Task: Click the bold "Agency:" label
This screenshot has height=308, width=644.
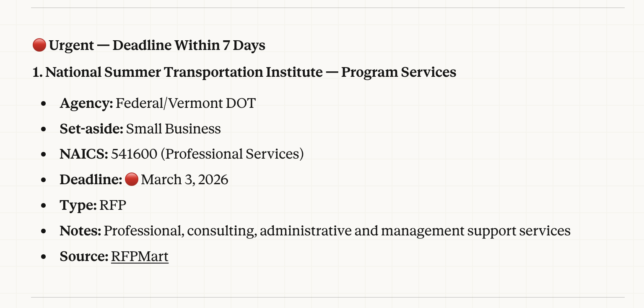Action: (x=86, y=103)
